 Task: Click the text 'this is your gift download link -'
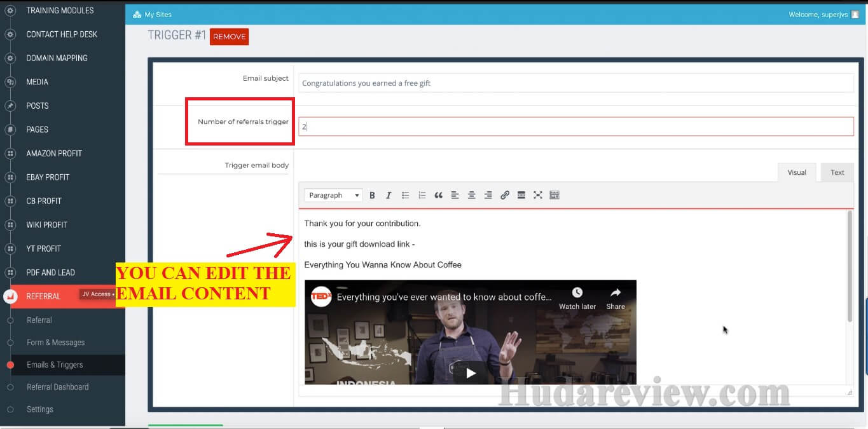pyautogui.click(x=359, y=244)
